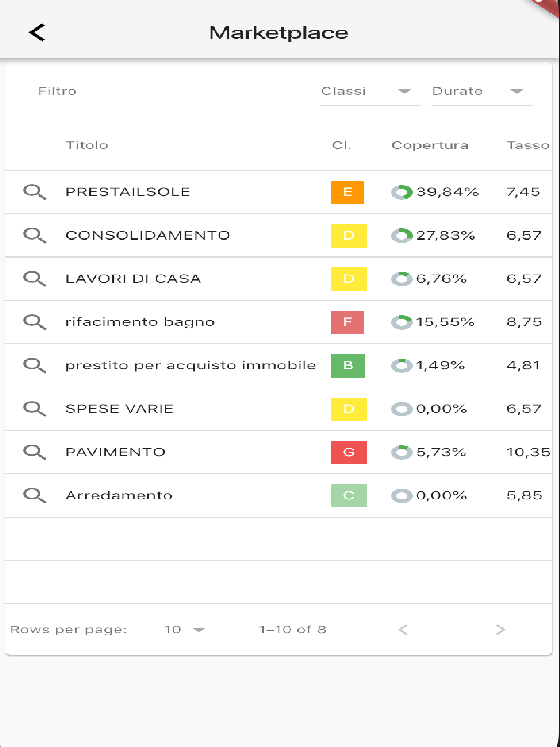Select the red G badge on PAVIMENTO
560x747 pixels.
tap(349, 452)
